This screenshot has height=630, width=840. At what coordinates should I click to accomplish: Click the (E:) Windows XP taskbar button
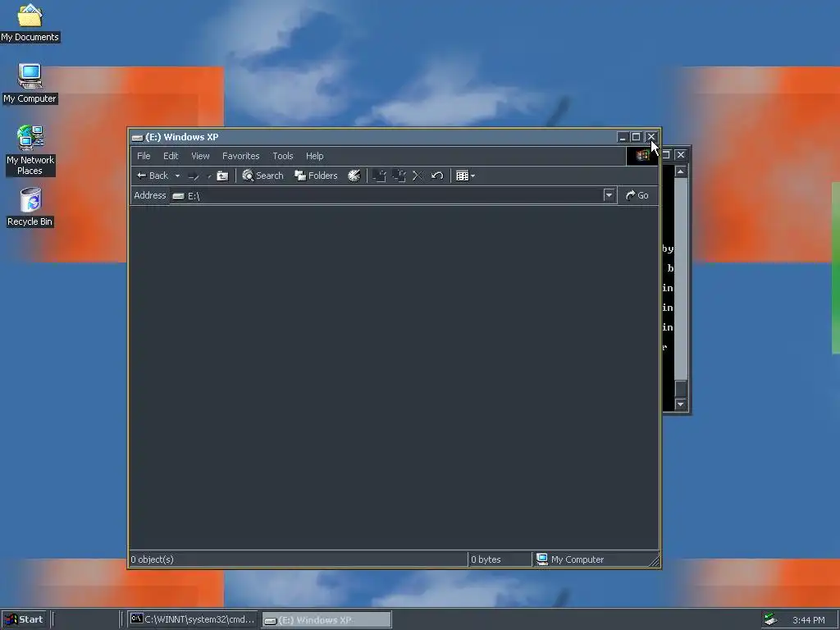[x=326, y=620]
